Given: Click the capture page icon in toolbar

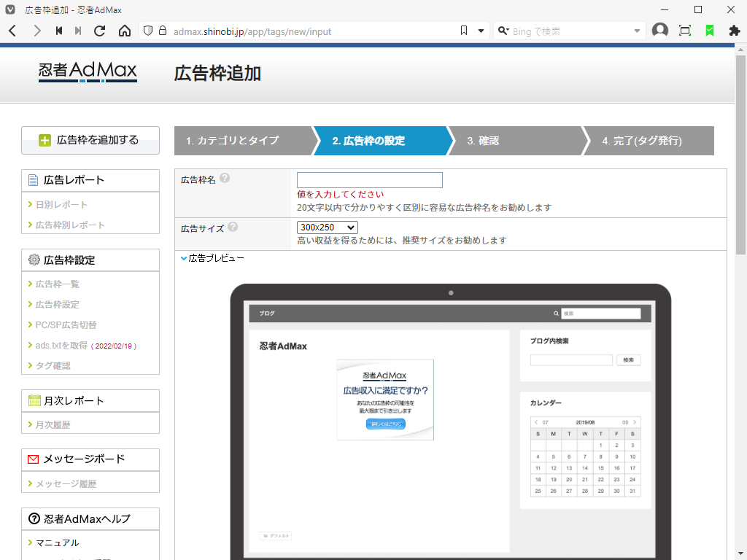Looking at the screenshot, I should tap(685, 31).
